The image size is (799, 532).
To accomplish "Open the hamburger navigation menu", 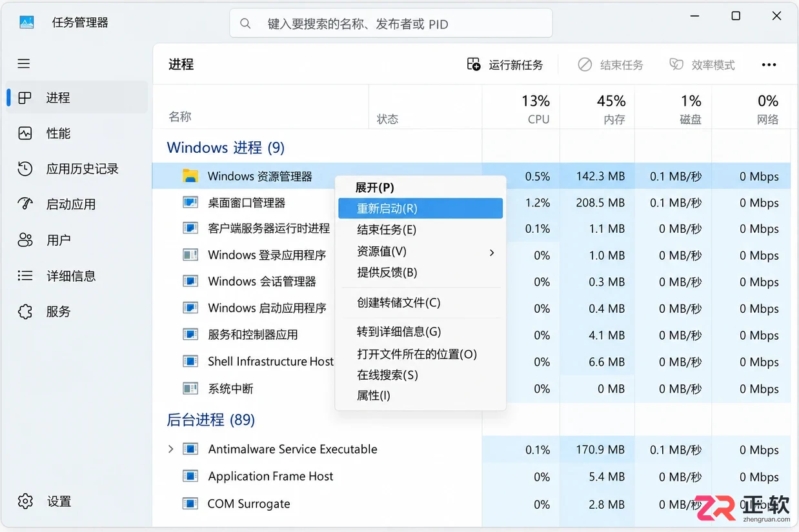I will 24,63.
